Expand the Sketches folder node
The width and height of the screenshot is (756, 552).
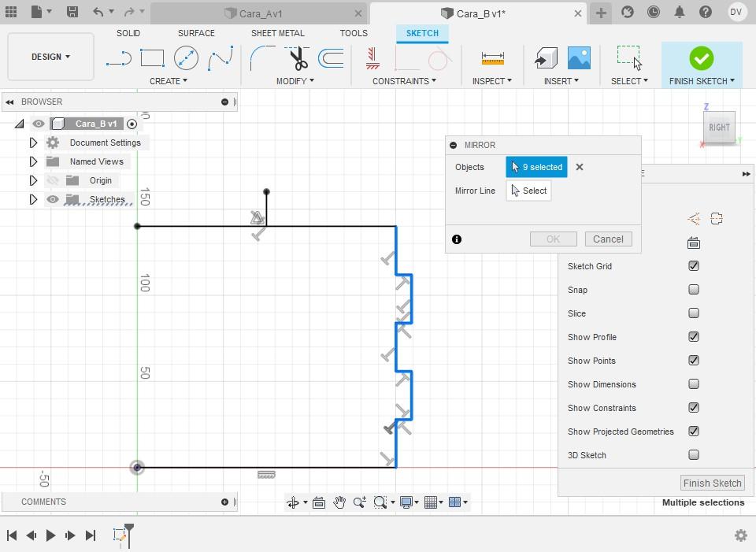click(33, 199)
